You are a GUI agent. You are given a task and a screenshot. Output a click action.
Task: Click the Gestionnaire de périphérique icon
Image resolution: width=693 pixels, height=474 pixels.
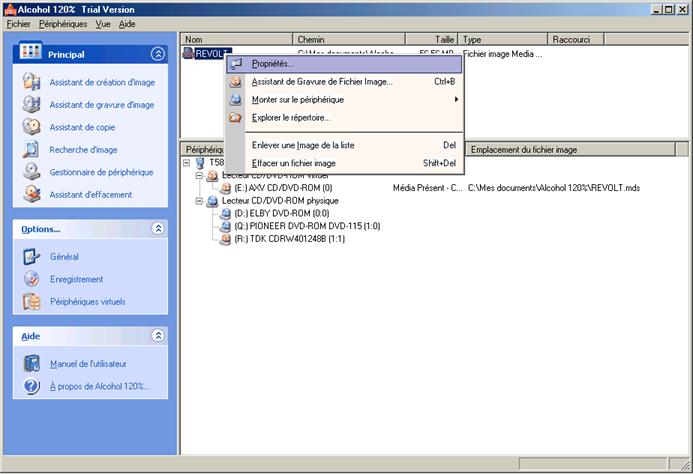(31, 172)
